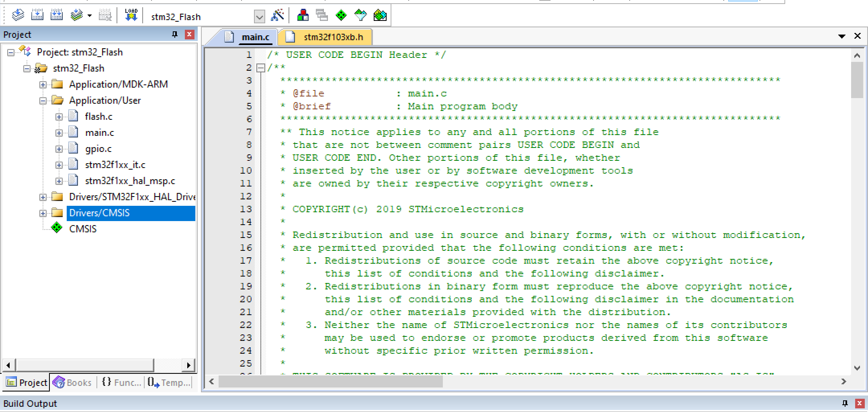
Task: Pin the Build Output panel
Action: (x=845, y=403)
